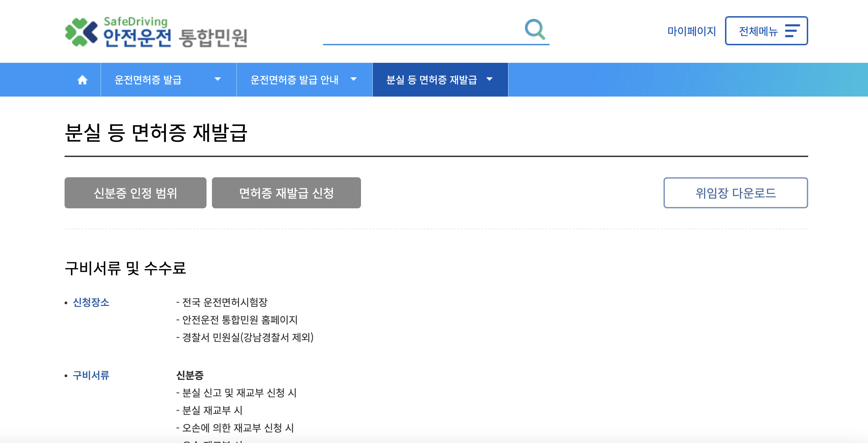Click the 면허증 재발급 신청 button
Screen dimensions: 868x443
click(x=286, y=192)
